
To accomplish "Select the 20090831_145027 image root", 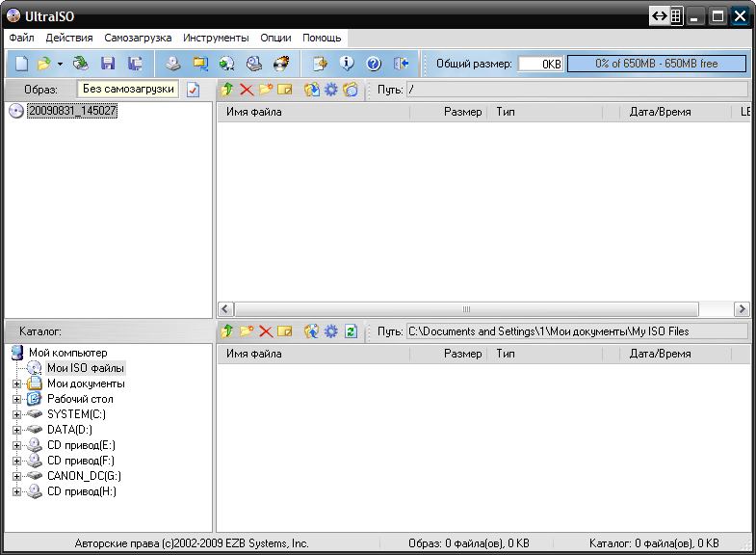I will (72, 111).
